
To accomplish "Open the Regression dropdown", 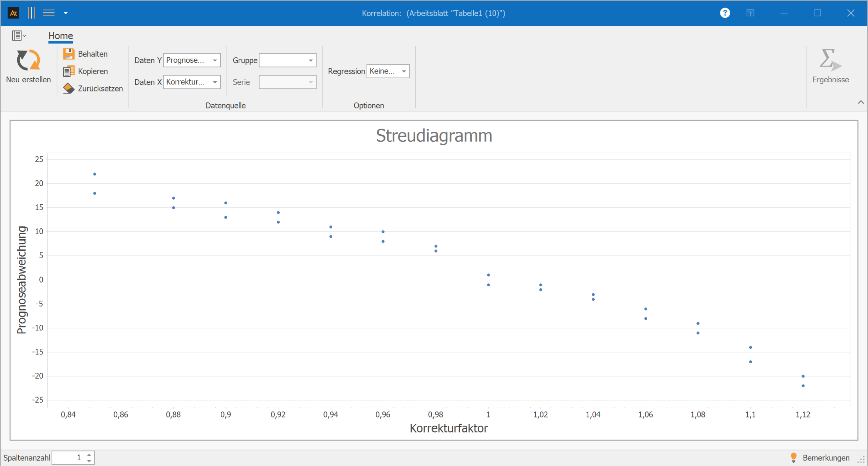I will [x=404, y=71].
